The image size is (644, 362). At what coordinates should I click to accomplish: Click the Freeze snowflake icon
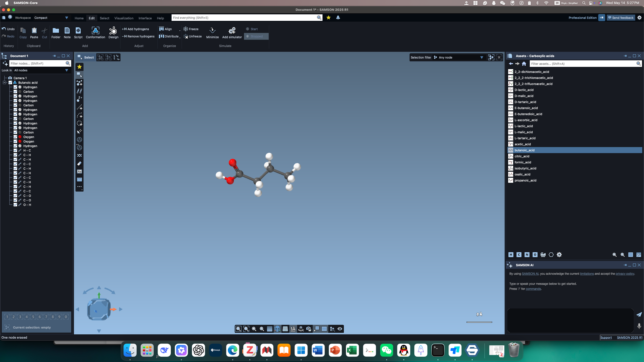tap(186, 29)
